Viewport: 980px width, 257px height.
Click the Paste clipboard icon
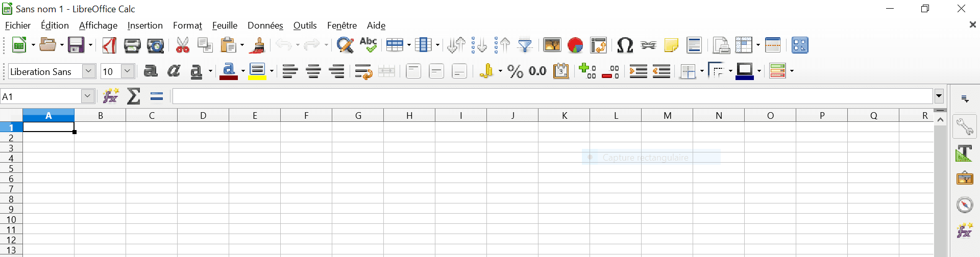(228, 45)
